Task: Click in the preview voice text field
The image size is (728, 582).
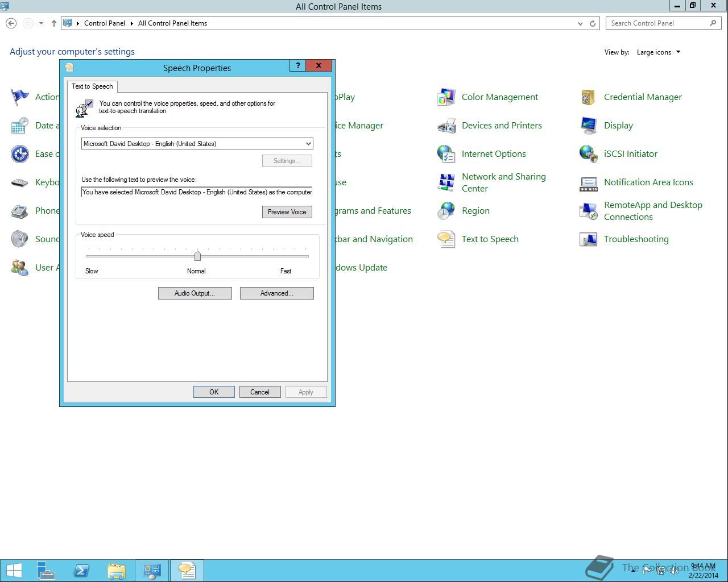Action: (197, 192)
